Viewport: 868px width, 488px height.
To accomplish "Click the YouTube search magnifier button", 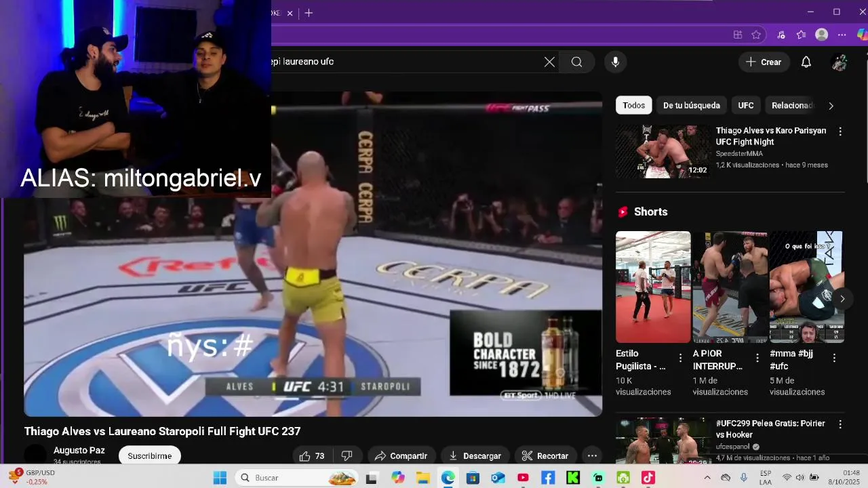I will (576, 62).
